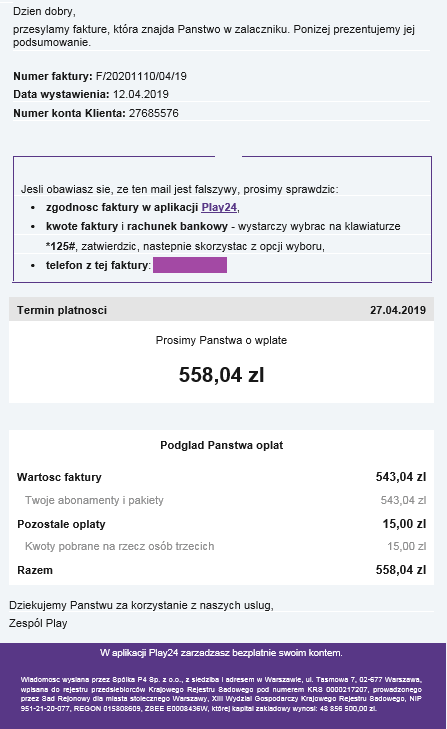Click the invoice number F/20201110/04/19
The image size is (447, 729).
tap(141, 76)
